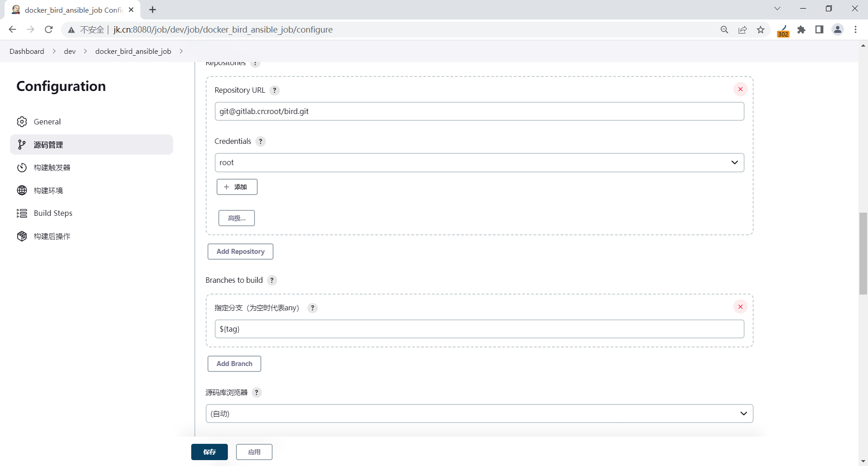The image size is (868, 466).
Task: Select the 源码管理 branch icon
Action: 22,145
